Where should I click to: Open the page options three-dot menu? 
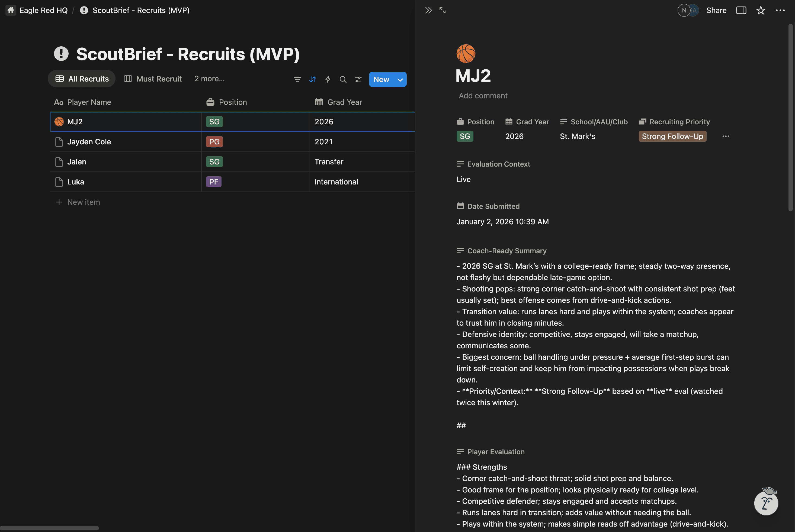(780, 10)
